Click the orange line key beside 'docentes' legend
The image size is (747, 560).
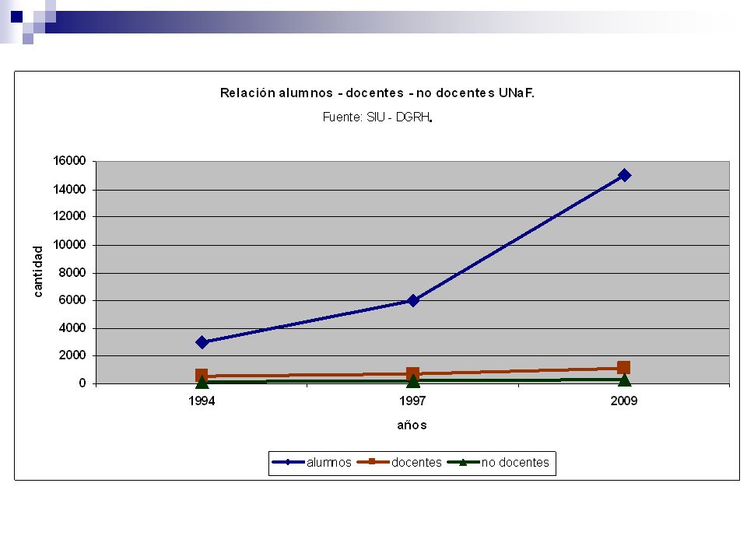pyautogui.click(x=373, y=461)
